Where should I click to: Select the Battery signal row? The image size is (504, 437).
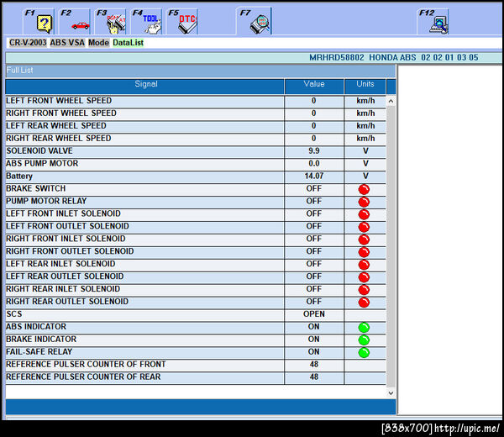196,176
